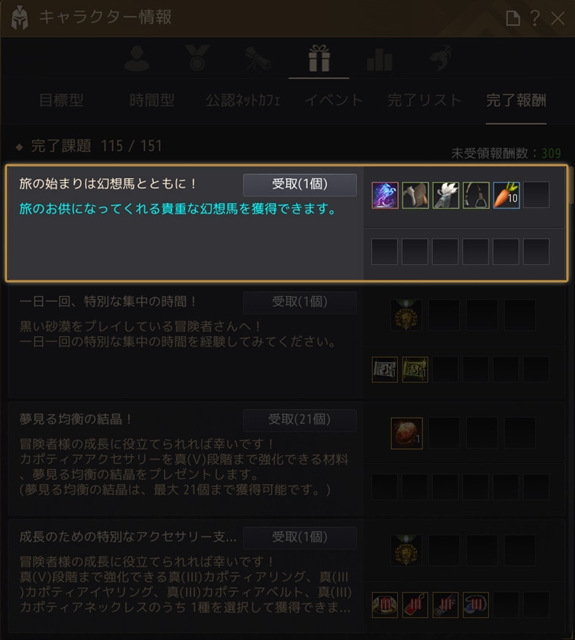Screen dimensions: 575x640
Task: Select the gift box rewards icon
Action: tap(319, 58)
